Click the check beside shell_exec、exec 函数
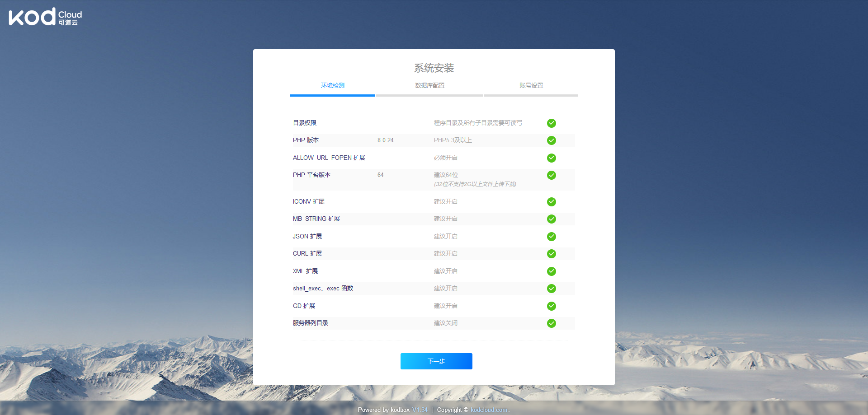This screenshot has height=415, width=868. pyautogui.click(x=552, y=289)
